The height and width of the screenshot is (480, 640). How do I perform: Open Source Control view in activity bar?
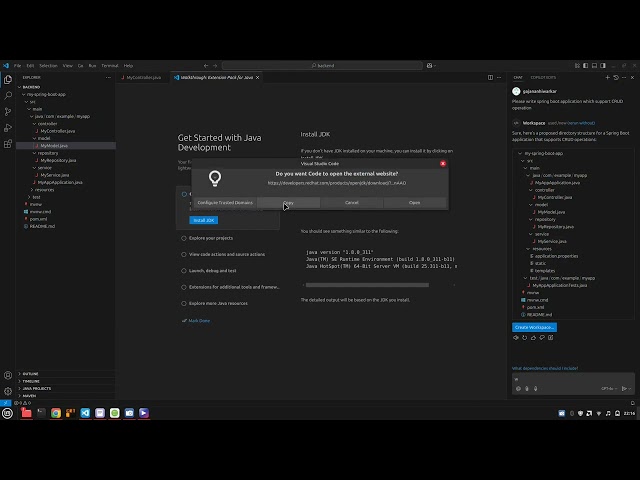point(8,111)
